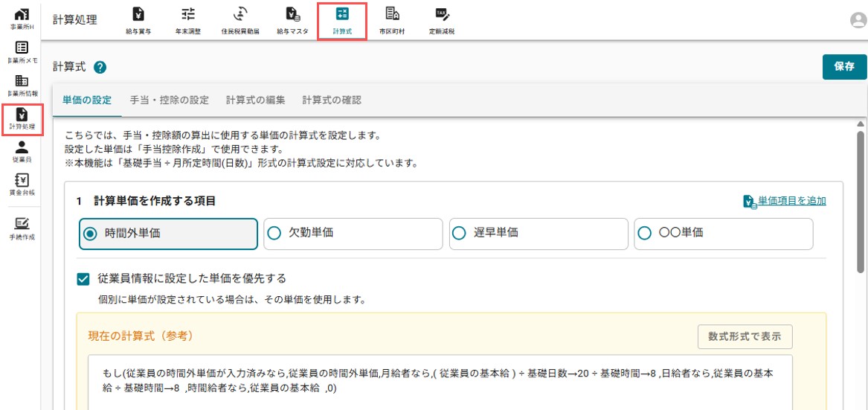The image size is (868, 410).
Task: Open 定額減税 TAX icon in toolbar
Action: point(442,21)
